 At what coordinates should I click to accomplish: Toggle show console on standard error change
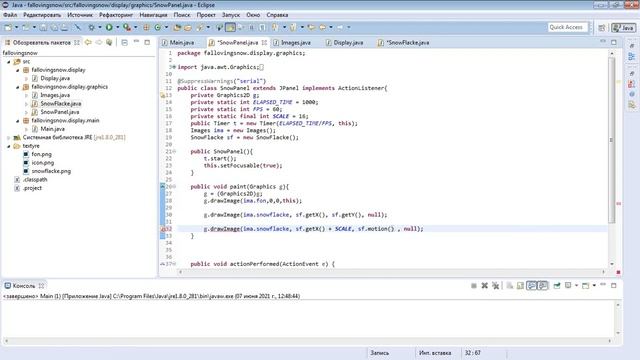click(x=542, y=286)
